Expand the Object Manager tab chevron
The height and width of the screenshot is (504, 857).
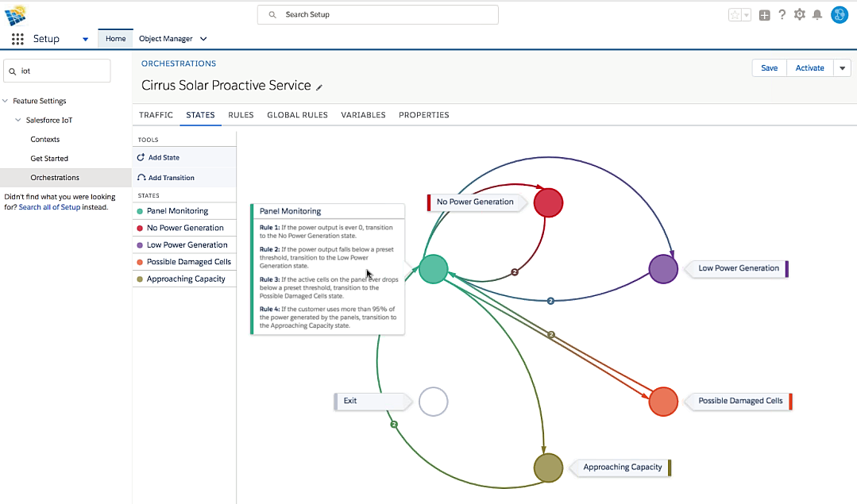click(203, 39)
